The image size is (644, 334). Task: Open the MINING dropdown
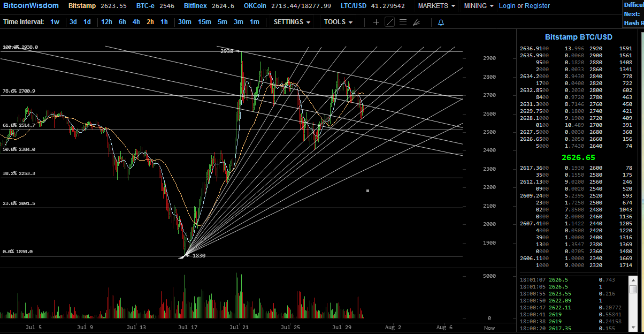click(x=479, y=6)
